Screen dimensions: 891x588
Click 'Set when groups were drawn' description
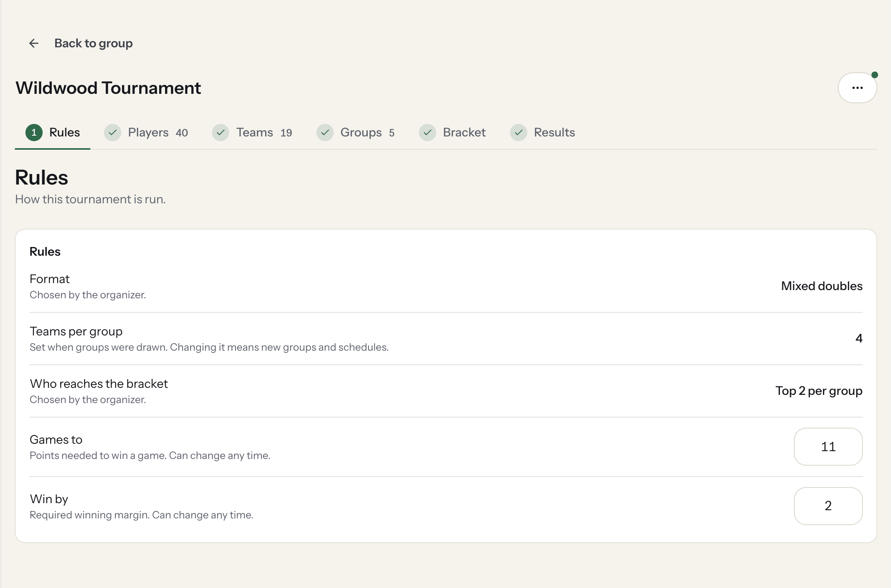[209, 348]
